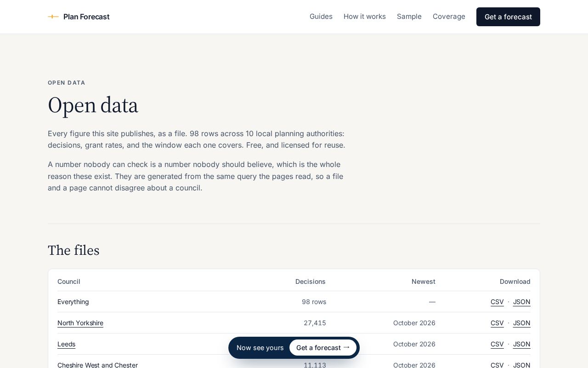Open the North Yorkshire council link

pos(80,323)
